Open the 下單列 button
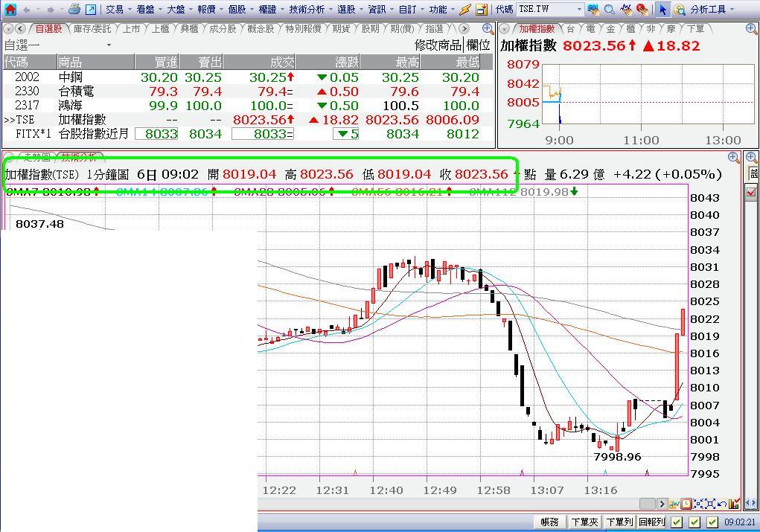This screenshot has width=760, height=532. coord(619,522)
